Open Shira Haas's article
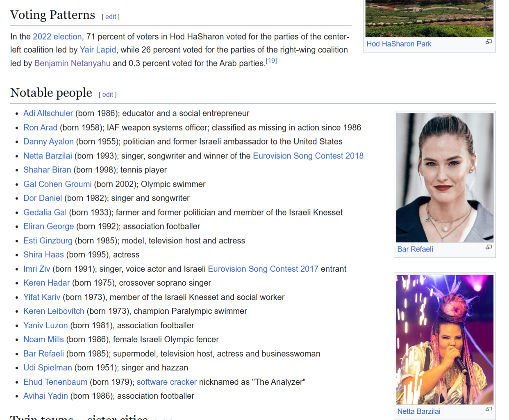This screenshot has width=509, height=420. pos(43,254)
